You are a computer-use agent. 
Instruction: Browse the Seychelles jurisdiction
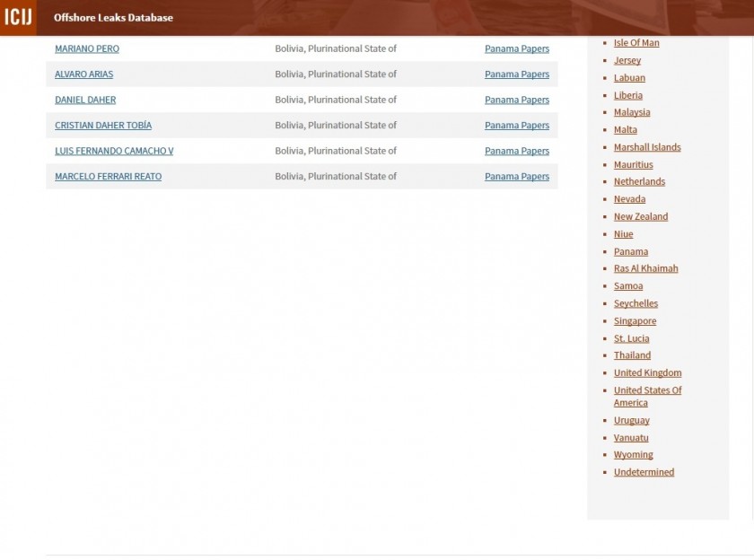click(x=636, y=304)
